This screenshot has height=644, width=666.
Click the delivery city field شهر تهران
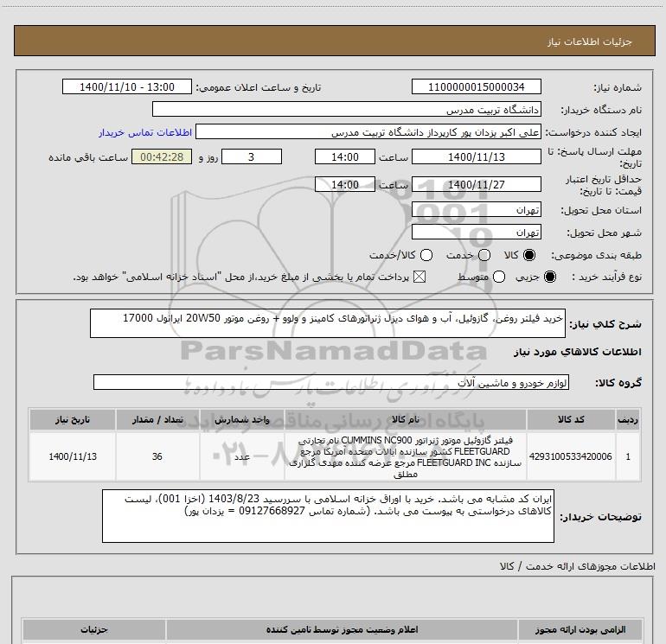pos(476,232)
